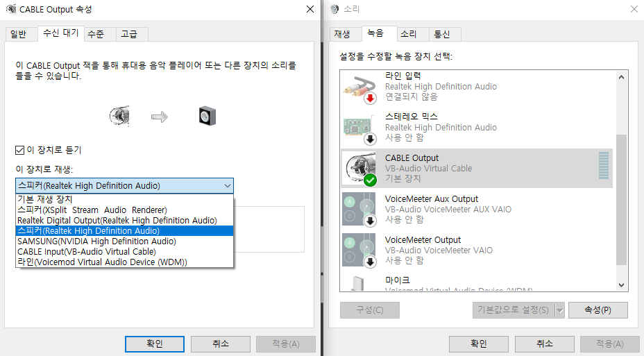Screen dimensions: 644x356
Task: Close the CABLE Output properties window
Action: [x=310, y=9]
